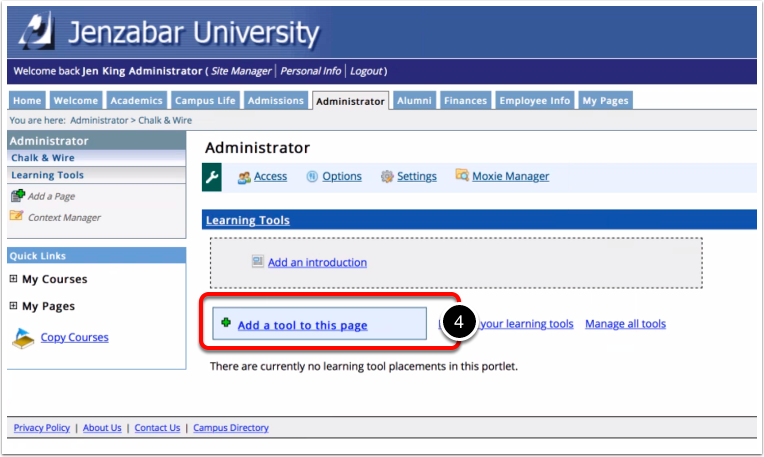Click the green plus add tool icon
This screenshot has width=764, height=457.
[226, 323]
